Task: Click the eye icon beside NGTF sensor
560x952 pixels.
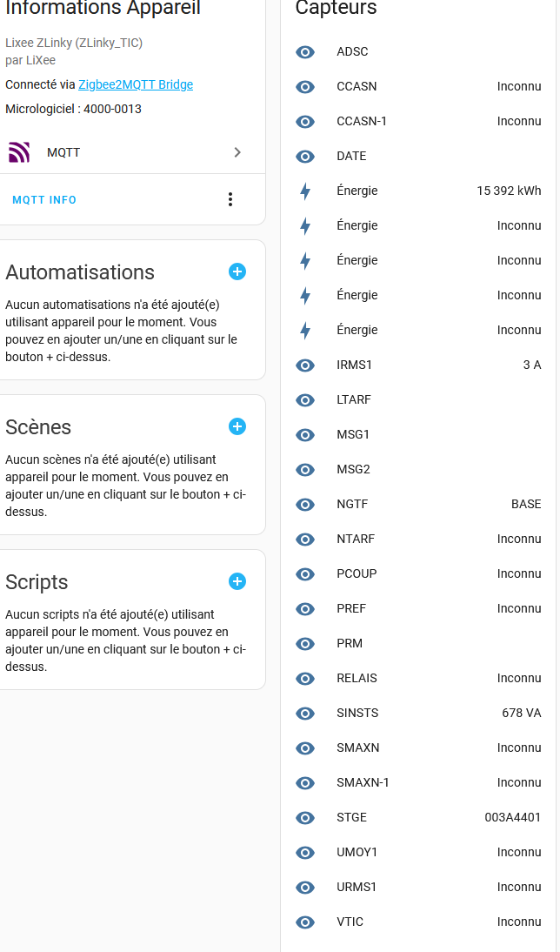Action: tap(305, 504)
